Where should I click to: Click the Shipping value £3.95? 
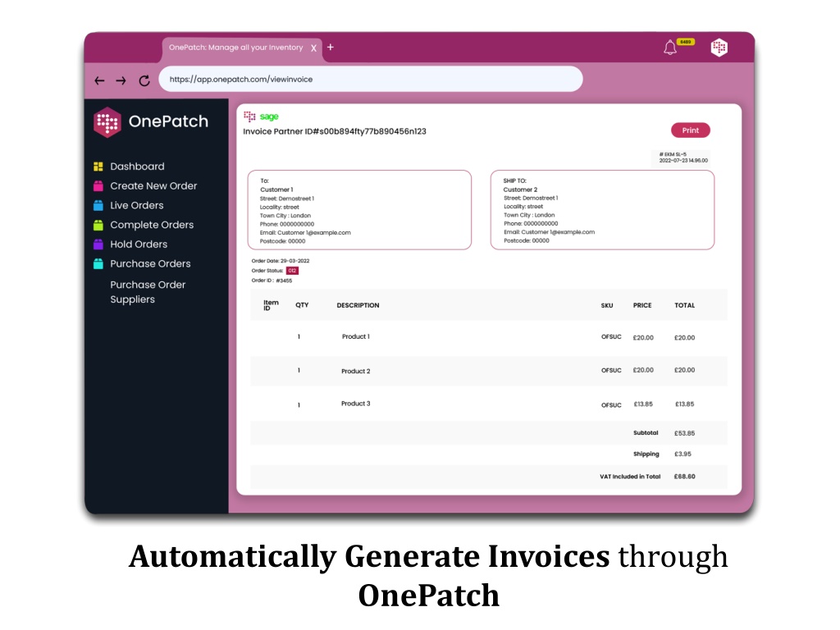pos(682,454)
